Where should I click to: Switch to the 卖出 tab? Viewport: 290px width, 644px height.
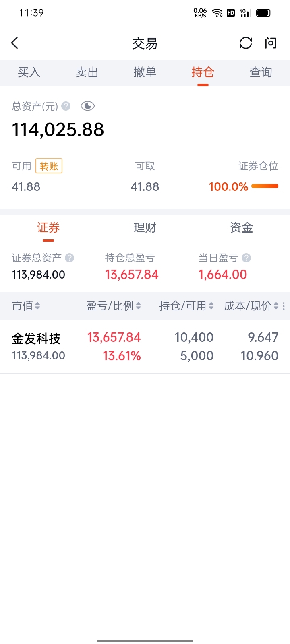87,72
